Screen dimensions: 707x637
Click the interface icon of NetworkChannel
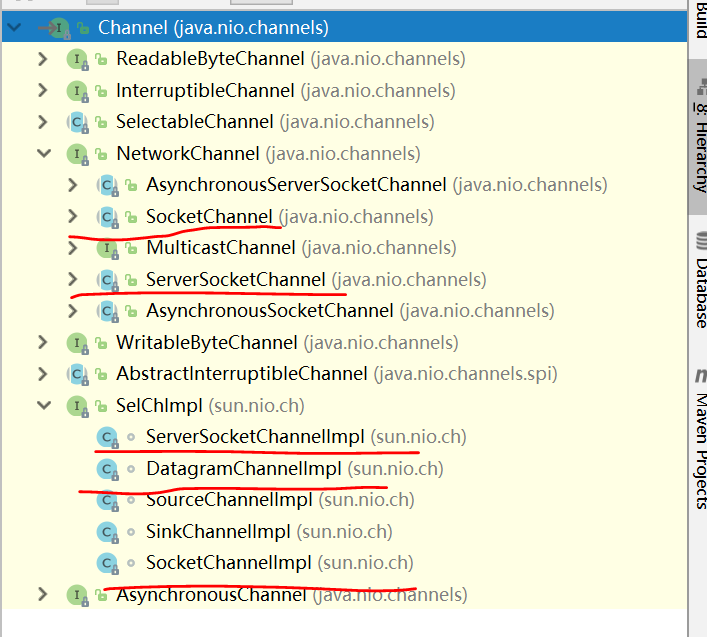click(x=78, y=154)
